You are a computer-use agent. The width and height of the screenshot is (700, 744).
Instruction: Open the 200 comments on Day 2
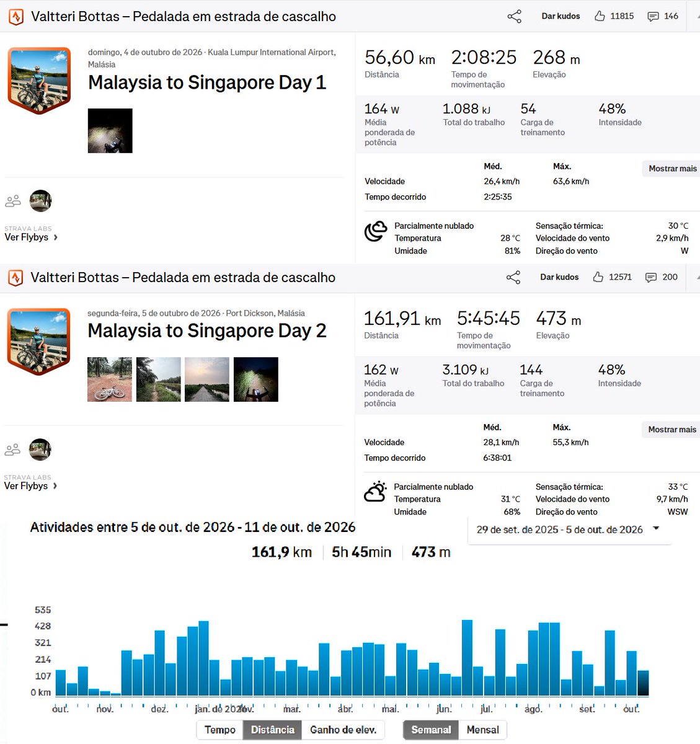coord(661,277)
